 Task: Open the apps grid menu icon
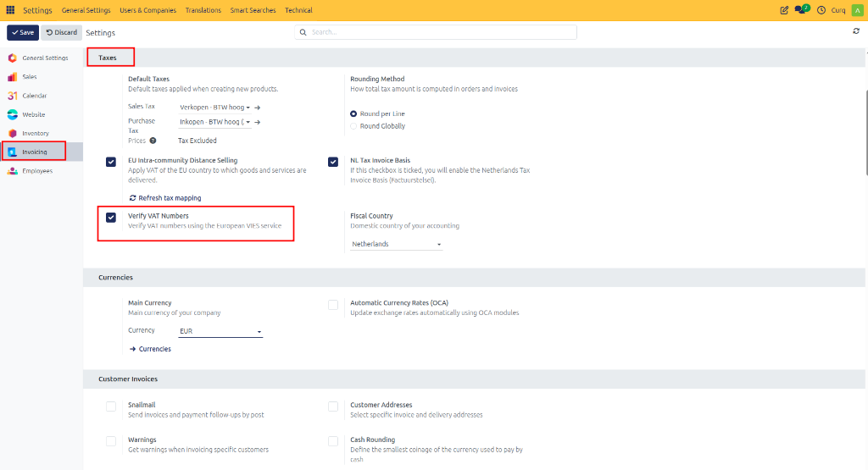click(x=10, y=10)
